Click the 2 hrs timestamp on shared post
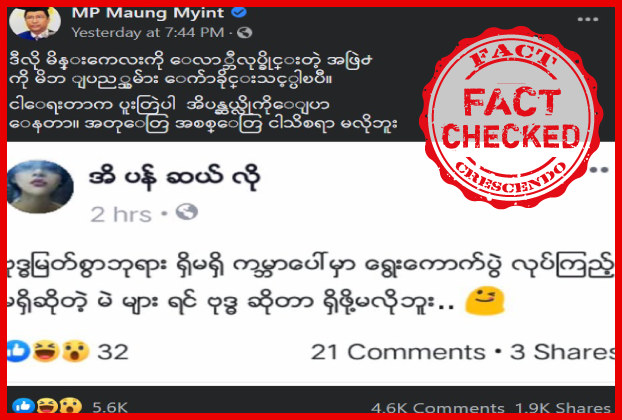The height and width of the screenshot is (420, 622). click(121, 215)
